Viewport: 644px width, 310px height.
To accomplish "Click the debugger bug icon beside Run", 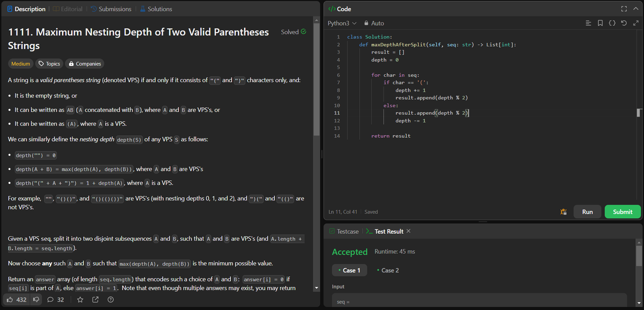I will (563, 212).
